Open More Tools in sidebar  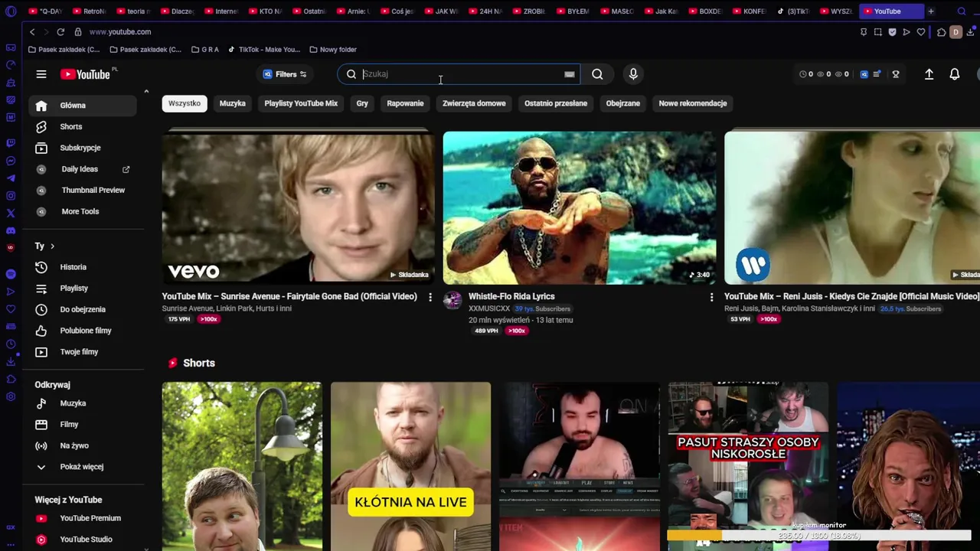tap(83, 211)
